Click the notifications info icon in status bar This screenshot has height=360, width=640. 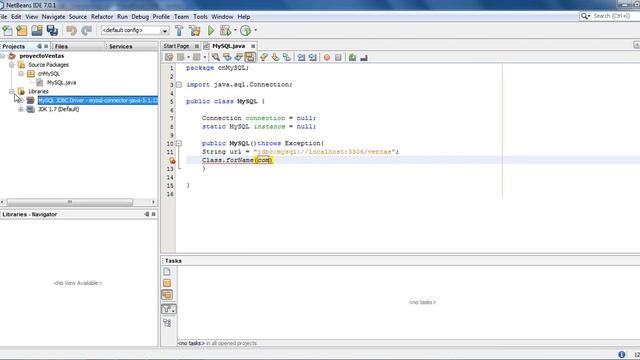pyautogui.click(x=621, y=355)
